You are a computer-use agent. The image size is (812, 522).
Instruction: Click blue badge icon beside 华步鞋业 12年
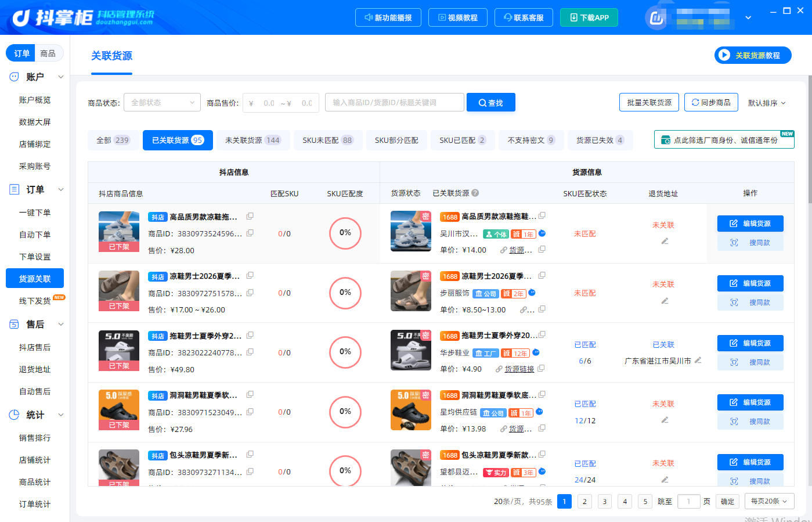[536, 352]
